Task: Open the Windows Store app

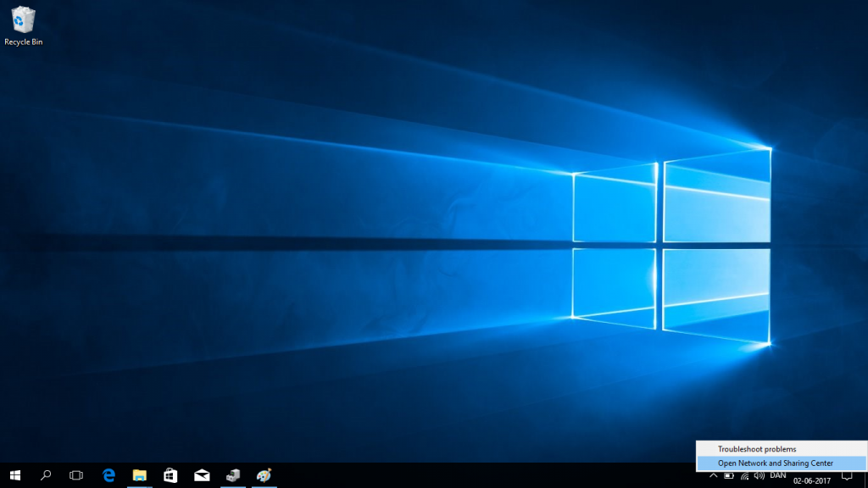Action: point(170,475)
